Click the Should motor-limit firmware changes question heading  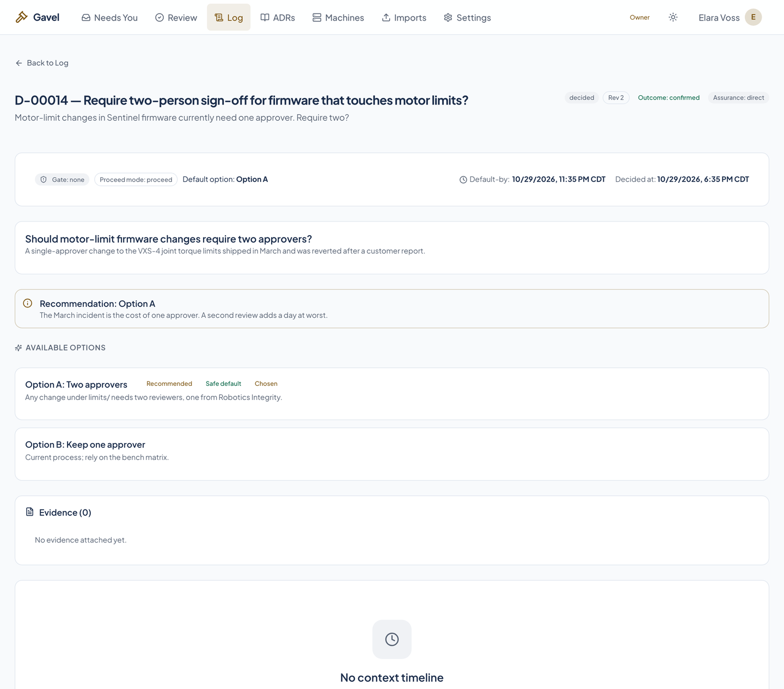[x=169, y=239]
